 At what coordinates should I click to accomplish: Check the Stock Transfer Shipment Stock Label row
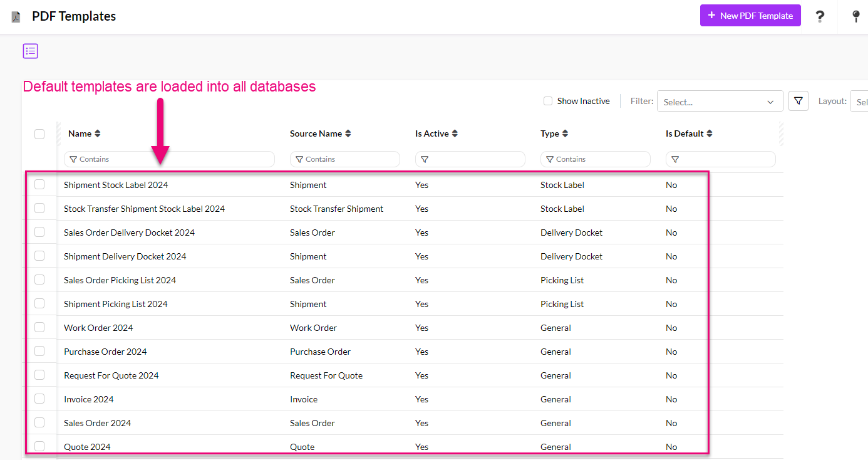(39, 208)
